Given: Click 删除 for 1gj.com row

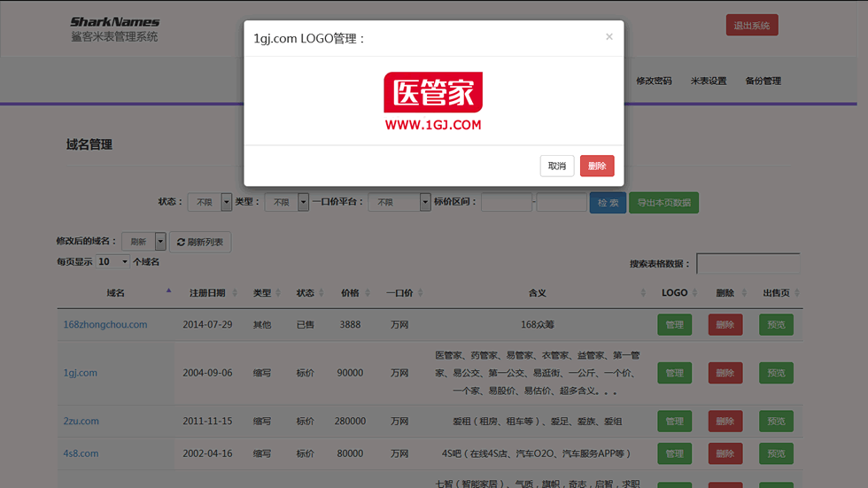Looking at the screenshot, I should coord(725,373).
